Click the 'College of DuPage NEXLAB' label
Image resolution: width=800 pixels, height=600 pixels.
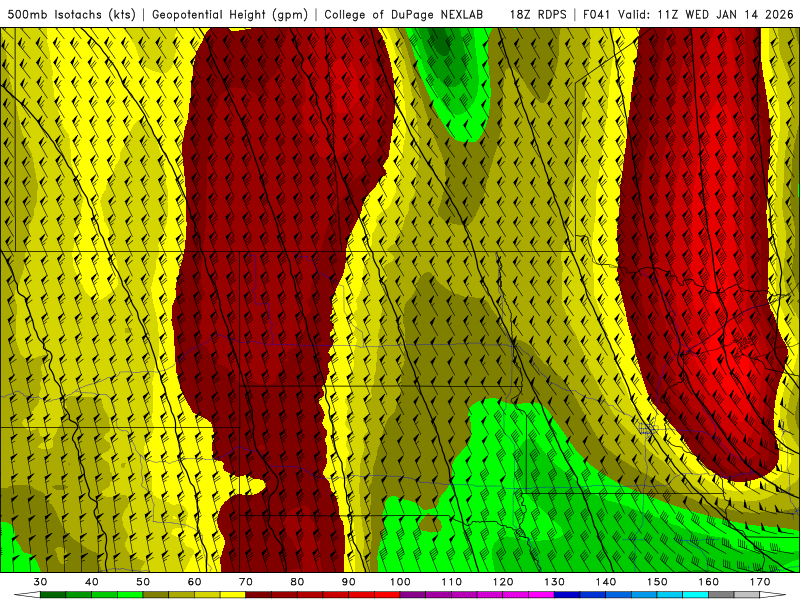coord(404,14)
